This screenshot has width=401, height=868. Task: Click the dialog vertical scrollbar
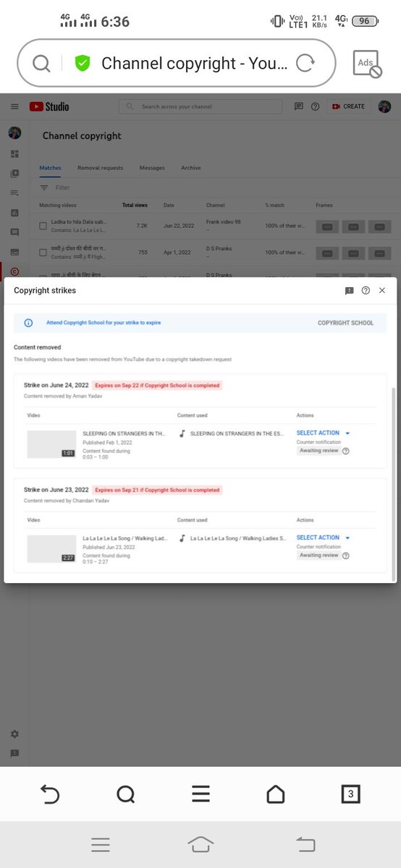[x=394, y=484]
